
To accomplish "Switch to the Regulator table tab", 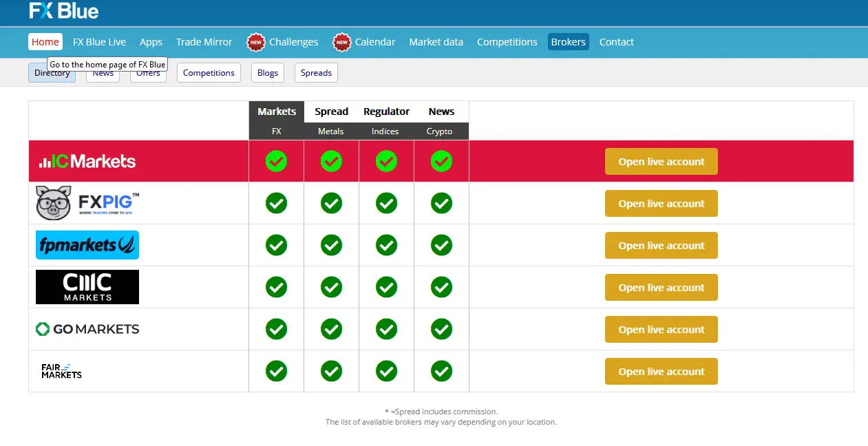I will tap(386, 111).
